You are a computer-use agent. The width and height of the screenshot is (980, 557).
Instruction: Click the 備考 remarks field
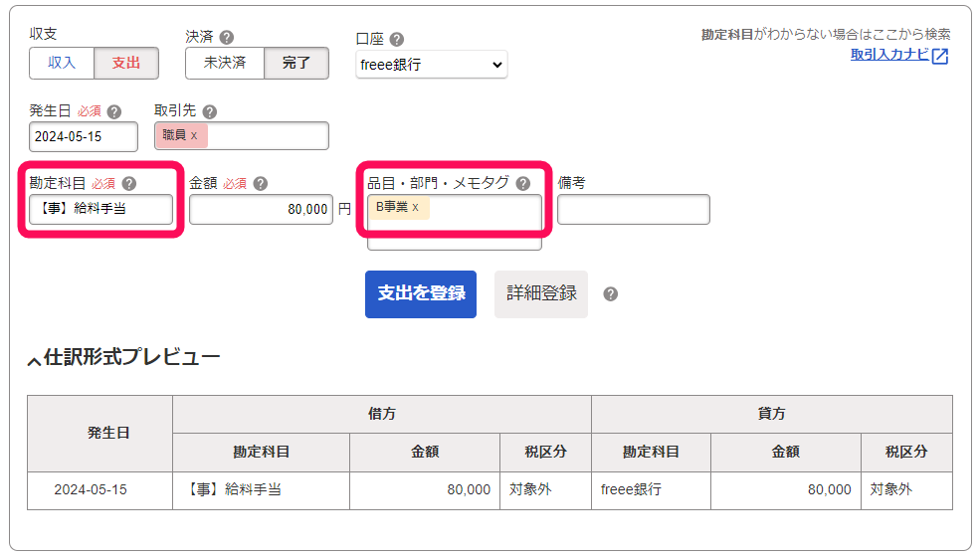click(x=633, y=210)
